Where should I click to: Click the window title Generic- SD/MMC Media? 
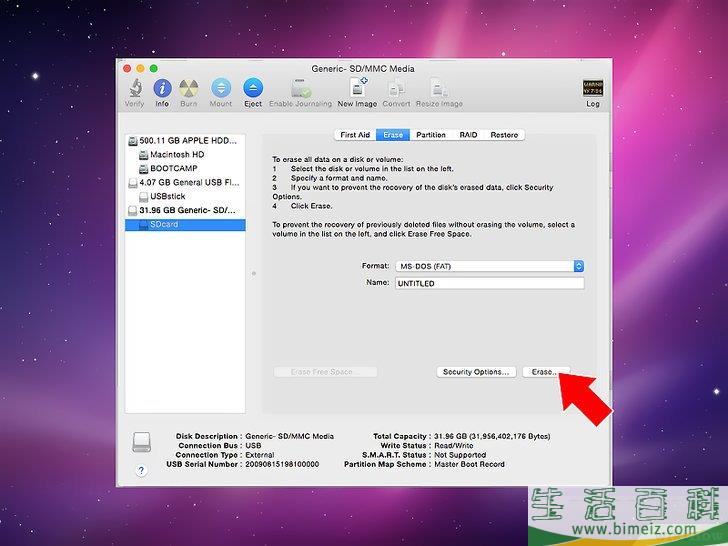click(x=363, y=69)
